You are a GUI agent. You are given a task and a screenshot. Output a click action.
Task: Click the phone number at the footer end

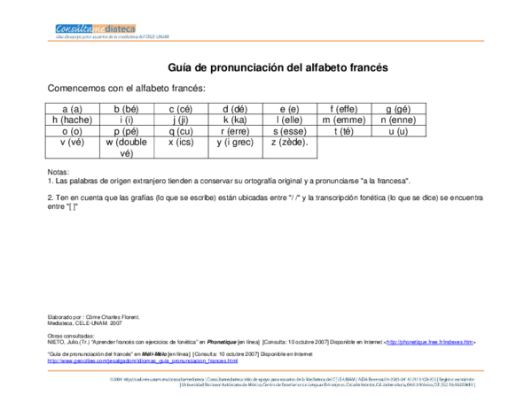(458, 385)
